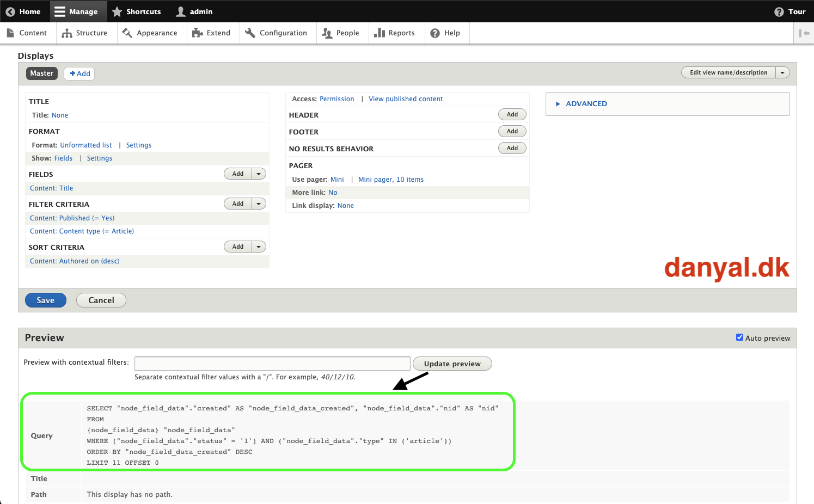Click the Save button
This screenshot has height=504, width=814.
[46, 300]
